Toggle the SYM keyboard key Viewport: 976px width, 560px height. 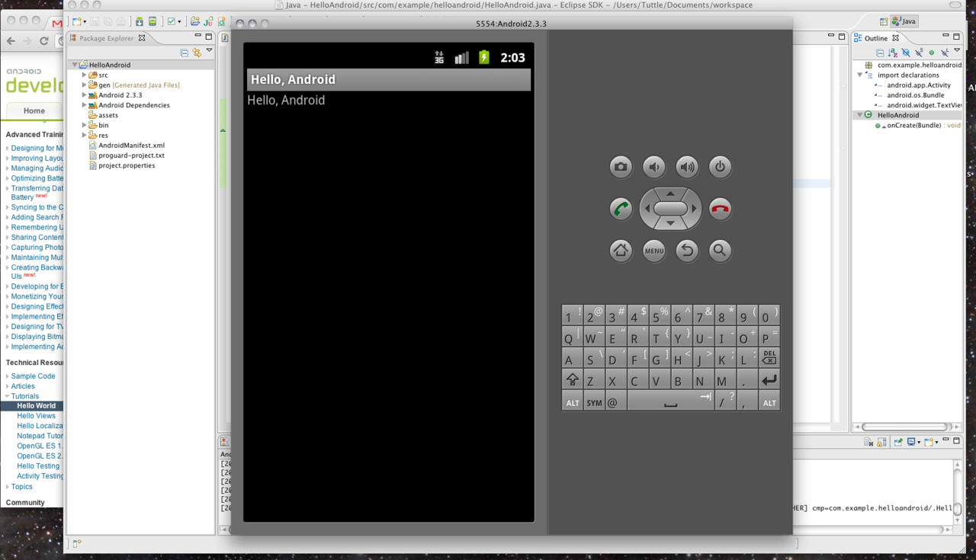coord(594,402)
